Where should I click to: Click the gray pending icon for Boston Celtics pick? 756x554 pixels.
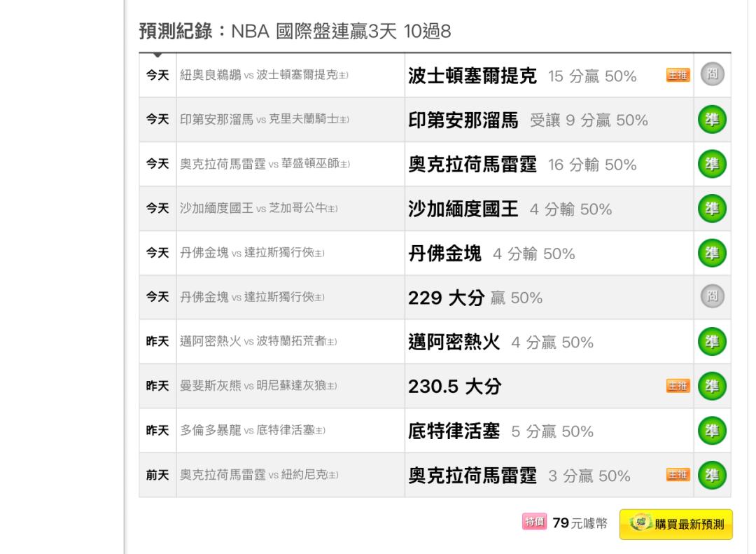[712, 74]
